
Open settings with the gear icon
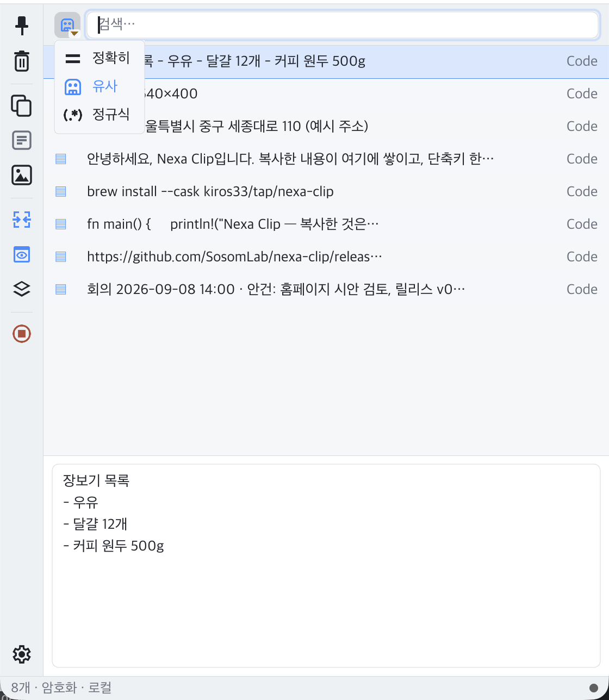[x=22, y=654]
